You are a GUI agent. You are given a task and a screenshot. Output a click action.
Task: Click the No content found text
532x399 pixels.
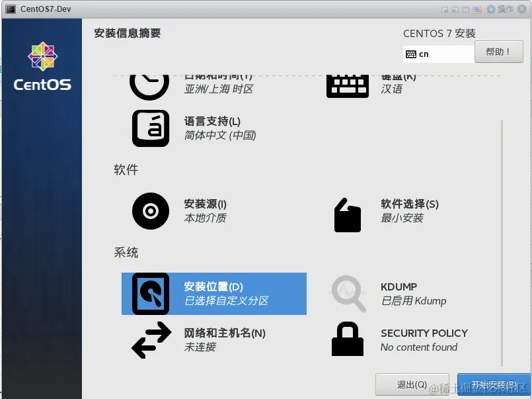coord(419,347)
